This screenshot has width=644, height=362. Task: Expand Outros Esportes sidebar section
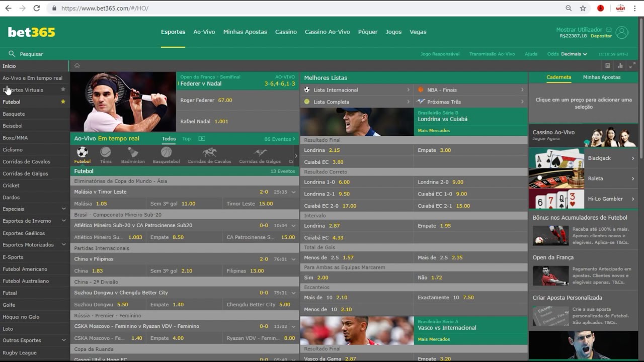click(x=63, y=340)
